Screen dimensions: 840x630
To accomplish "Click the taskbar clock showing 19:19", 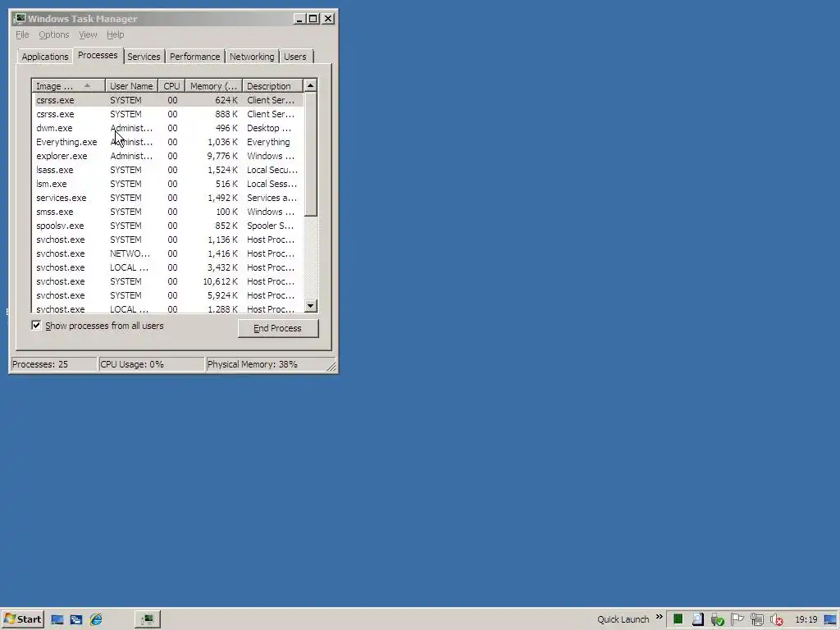I will pos(806,619).
